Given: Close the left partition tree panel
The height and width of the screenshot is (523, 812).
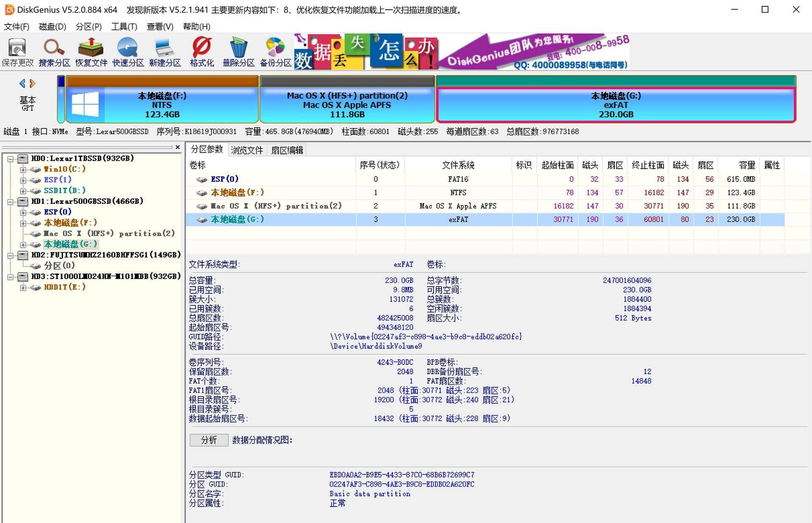Looking at the screenshot, I should pyautogui.click(x=178, y=148).
